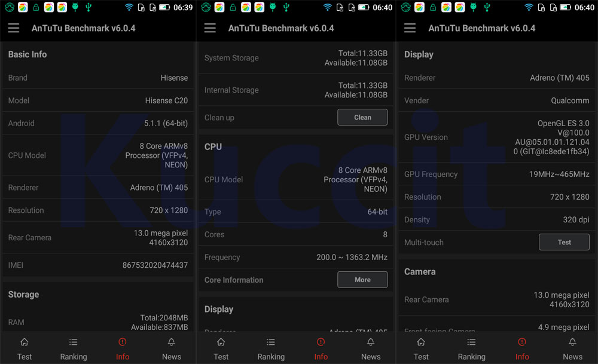Select the GPU Frequency row on the right screen

(496, 174)
